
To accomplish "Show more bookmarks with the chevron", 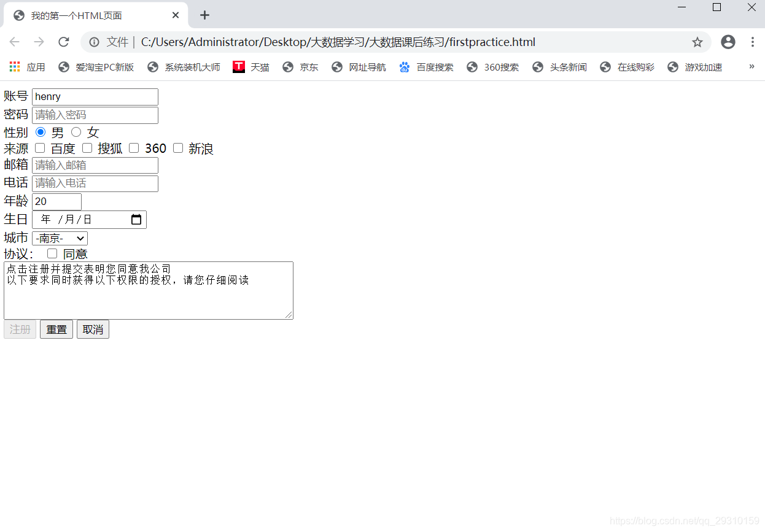I will click(x=751, y=66).
